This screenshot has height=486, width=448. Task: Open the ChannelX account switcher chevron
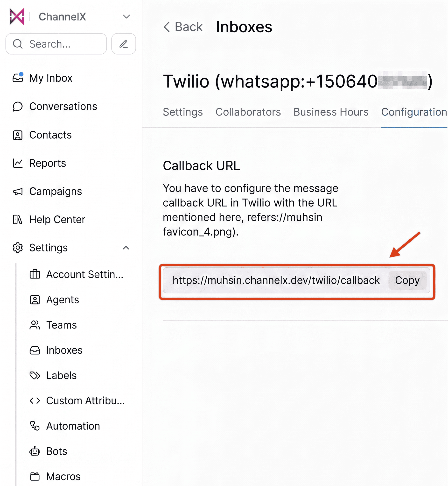click(126, 16)
